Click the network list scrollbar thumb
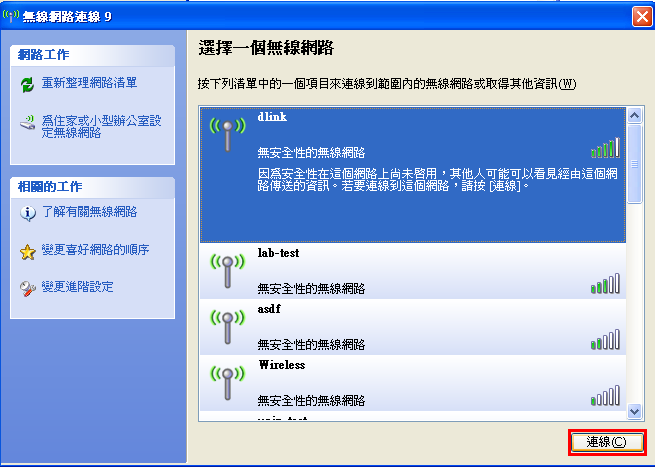This screenshot has width=655, height=468. click(x=635, y=164)
